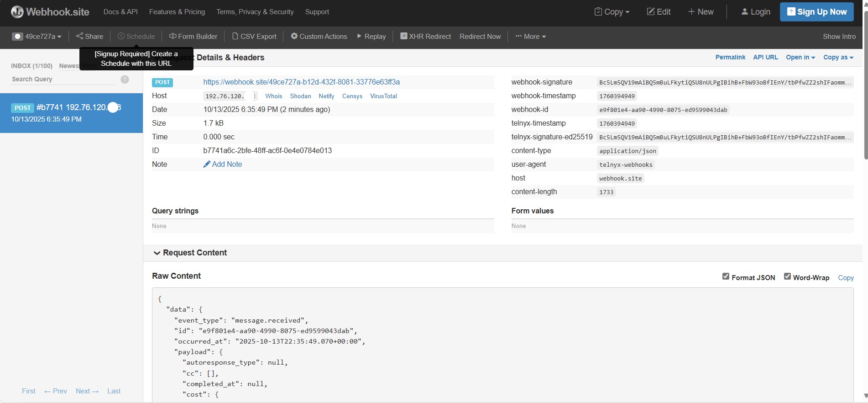Open Custom Actions gear icon
Viewport: 868px width, 403px height.
294,36
